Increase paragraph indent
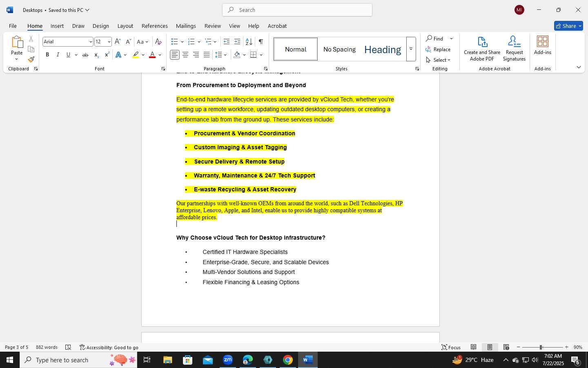This screenshot has width=588, height=368. [237, 42]
